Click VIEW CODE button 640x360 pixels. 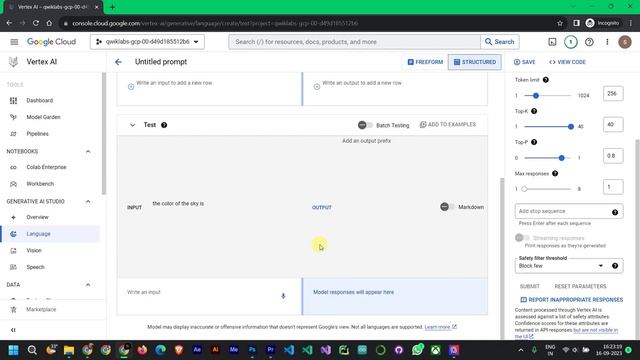click(567, 62)
